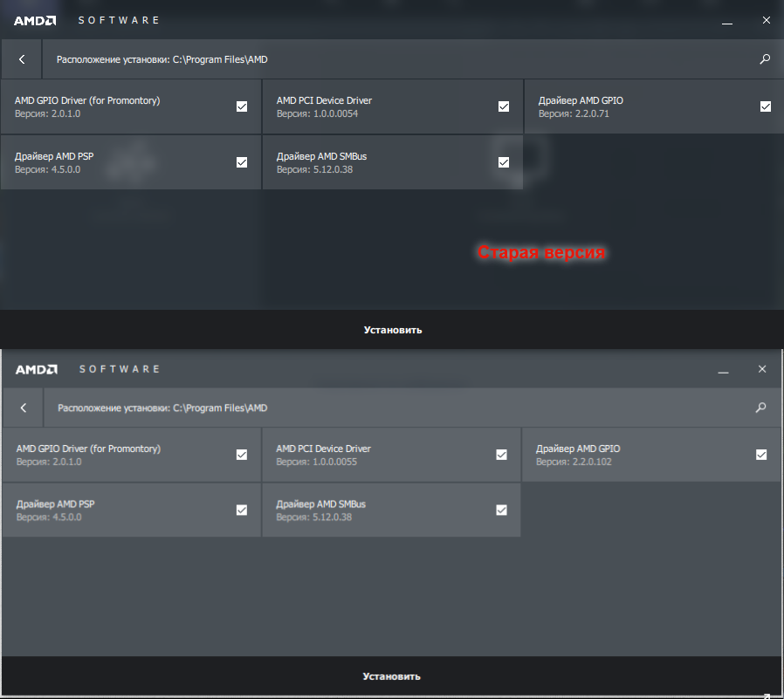Click 'Драйвер AMD PSP' label in upper window
Screen dimensions: 784x699
[54, 156]
